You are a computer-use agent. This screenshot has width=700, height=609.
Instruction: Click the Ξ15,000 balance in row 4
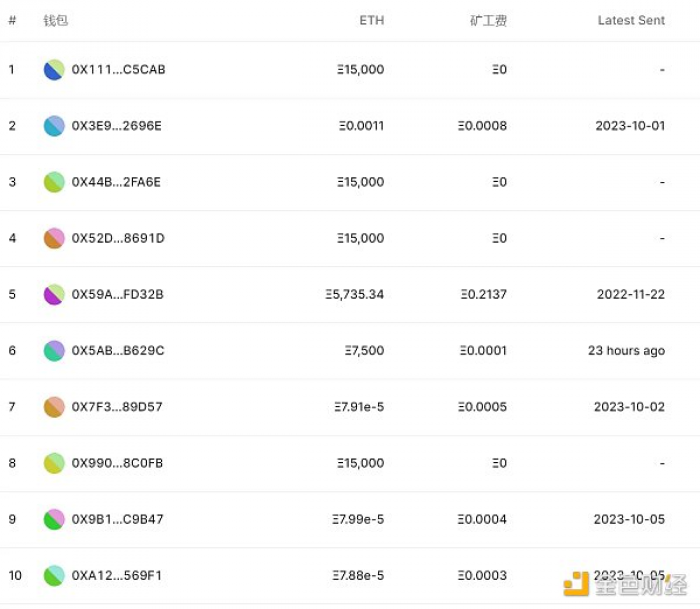360,238
